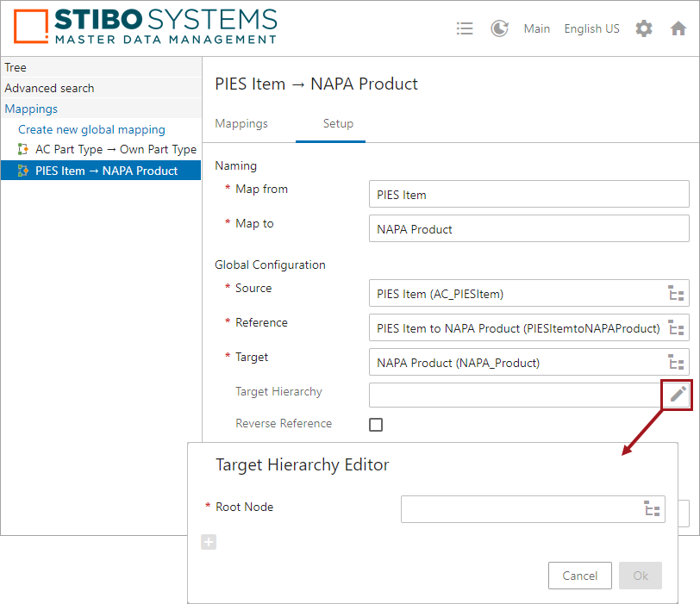Image resolution: width=700 pixels, height=604 pixels.
Task: Click the Cancel button in editor dialog
Action: 579,576
